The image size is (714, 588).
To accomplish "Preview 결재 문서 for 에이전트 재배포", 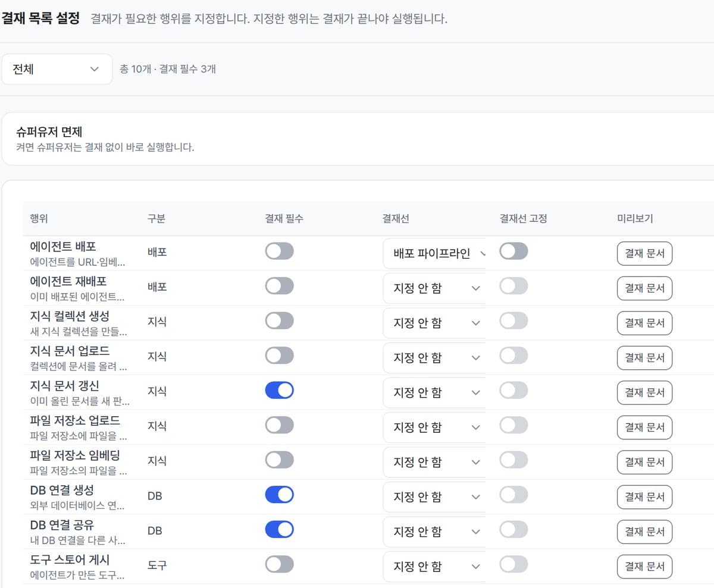I will click(644, 288).
